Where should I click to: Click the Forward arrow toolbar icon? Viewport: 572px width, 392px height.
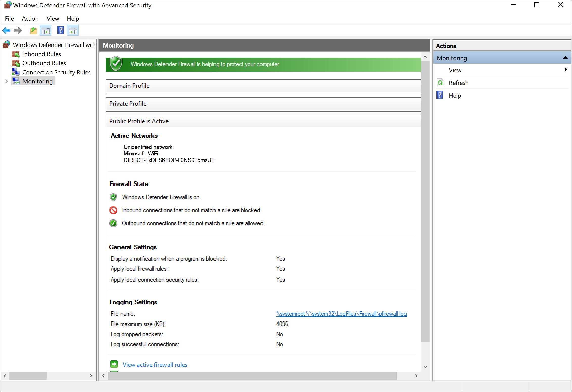pos(18,31)
